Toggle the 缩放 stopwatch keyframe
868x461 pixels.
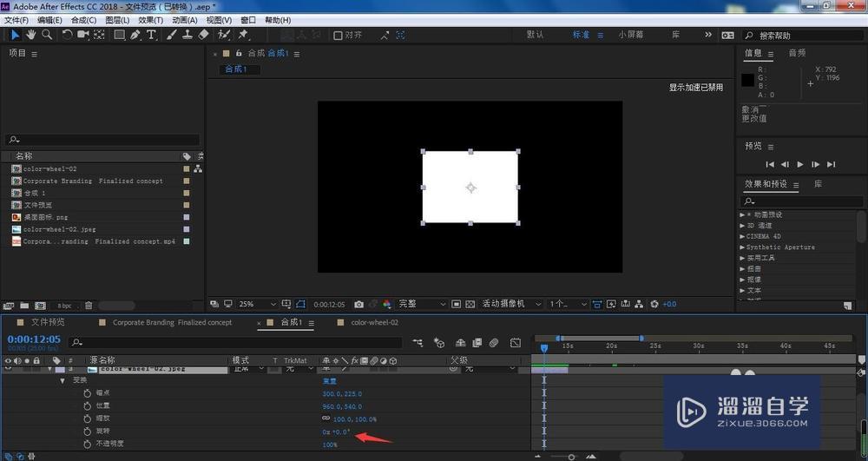pyautogui.click(x=88, y=419)
